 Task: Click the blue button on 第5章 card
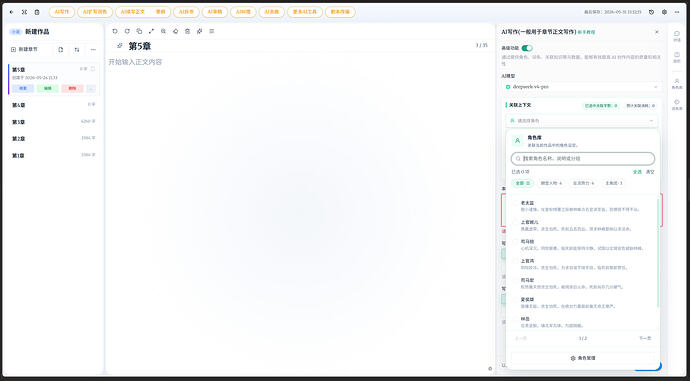click(23, 88)
